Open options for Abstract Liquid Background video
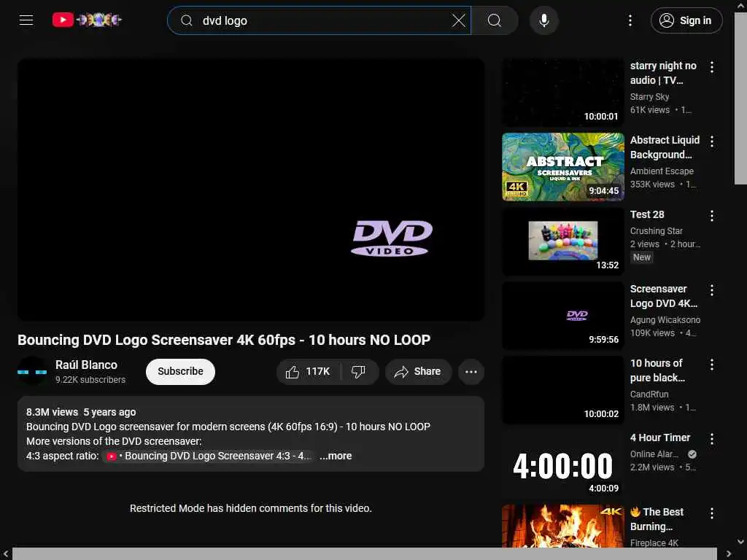The height and width of the screenshot is (560, 747). [712, 141]
